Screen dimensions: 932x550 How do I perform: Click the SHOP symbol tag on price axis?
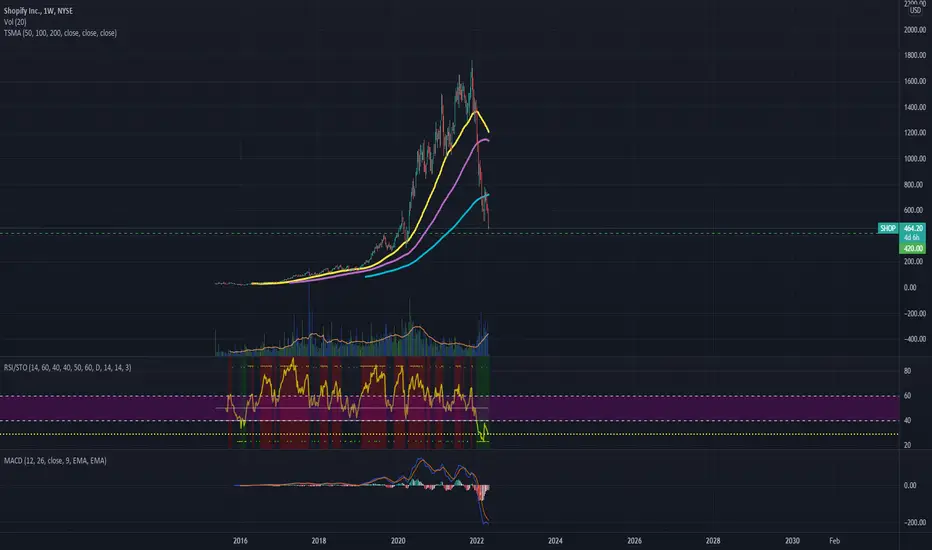pyautogui.click(x=887, y=228)
